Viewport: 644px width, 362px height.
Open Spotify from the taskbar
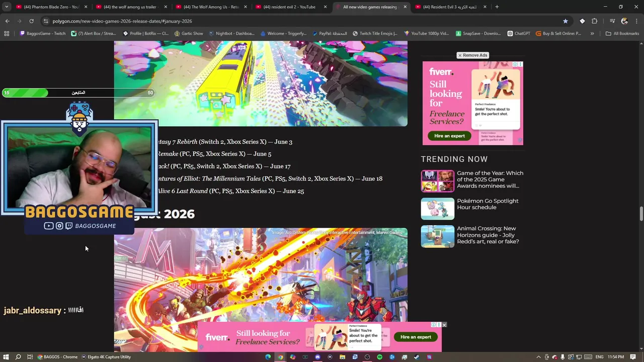click(x=379, y=357)
